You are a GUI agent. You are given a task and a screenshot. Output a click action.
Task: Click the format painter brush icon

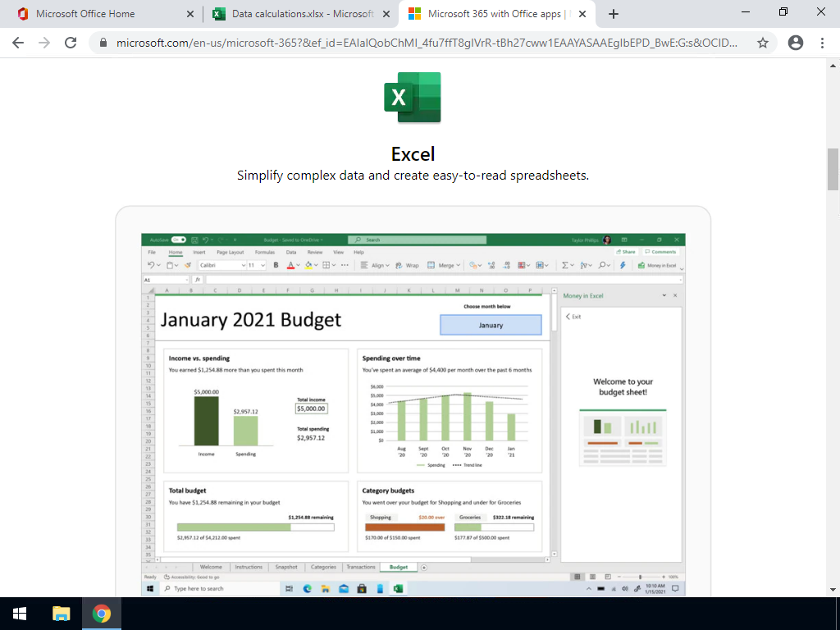pyautogui.click(x=188, y=265)
